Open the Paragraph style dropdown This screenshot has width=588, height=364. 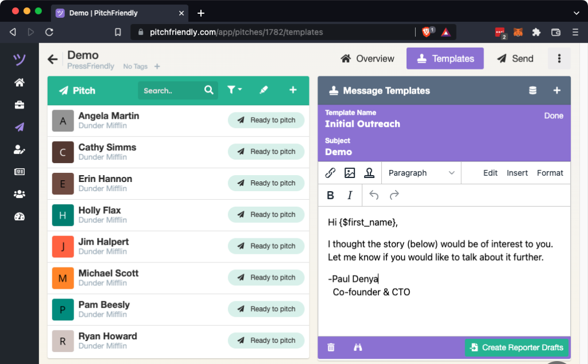pos(421,173)
